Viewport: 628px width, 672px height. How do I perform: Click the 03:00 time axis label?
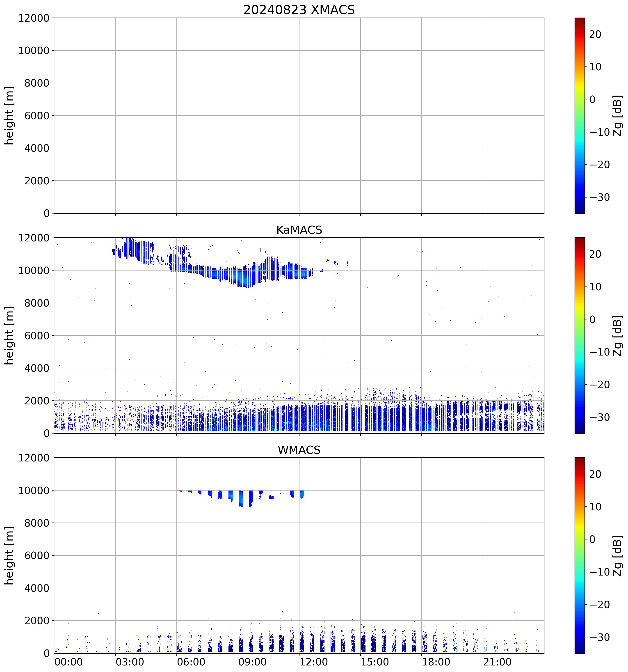[130, 662]
